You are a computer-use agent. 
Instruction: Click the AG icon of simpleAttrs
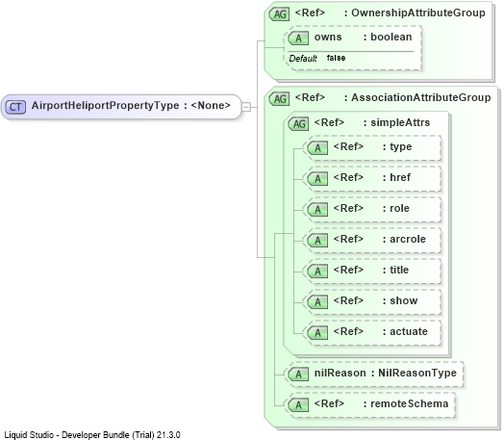pyautogui.click(x=298, y=124)
